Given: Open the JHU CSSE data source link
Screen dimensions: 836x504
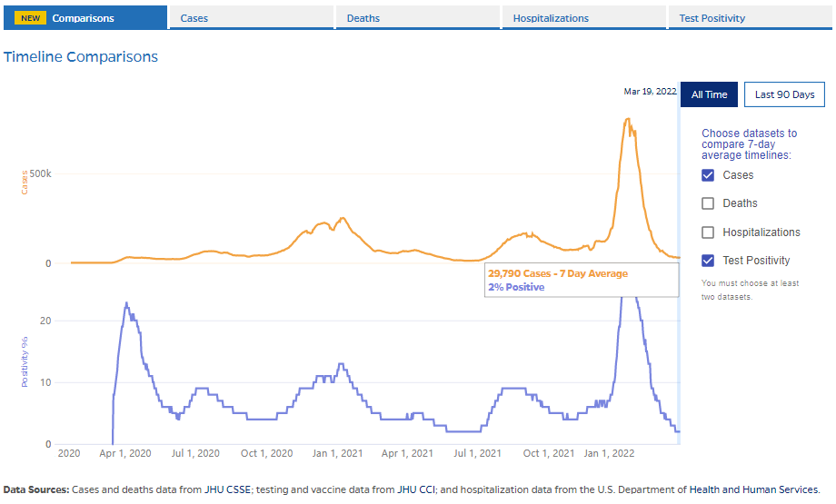Looking at the screenshot, I should 228,489.
